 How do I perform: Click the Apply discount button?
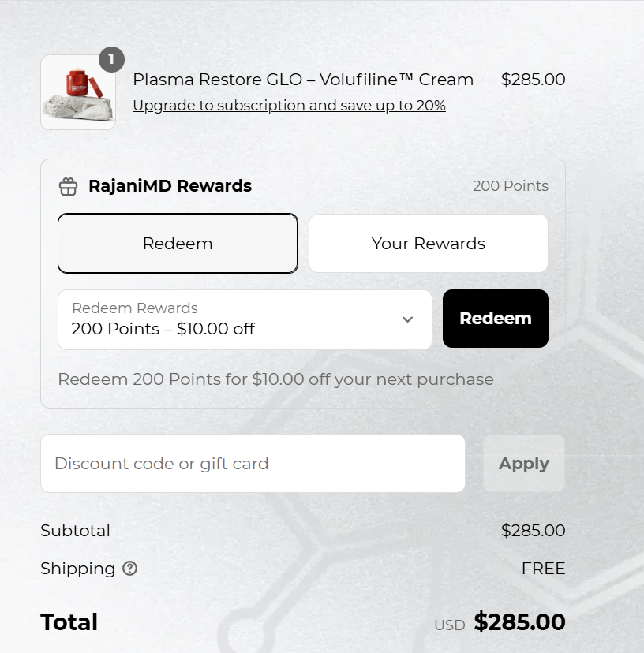pos(524,464)
